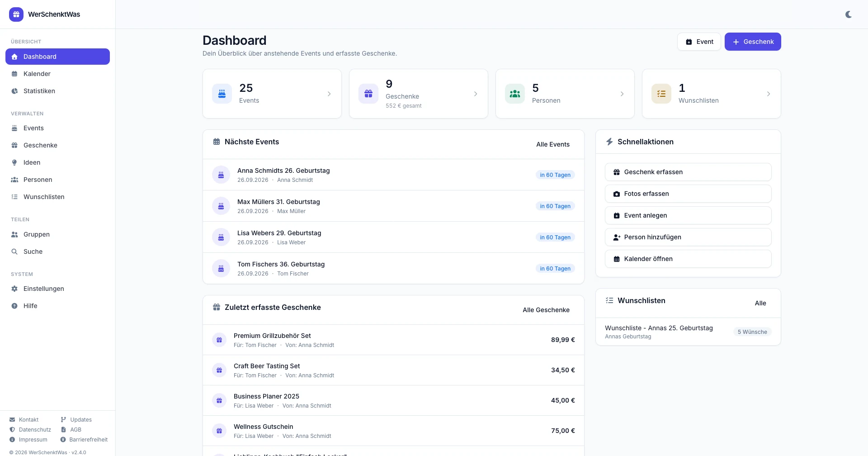Click the cake icon on the Events stat card
Image resolution: width=868 pixels, height=456 pixels.
tap(222, 94)
